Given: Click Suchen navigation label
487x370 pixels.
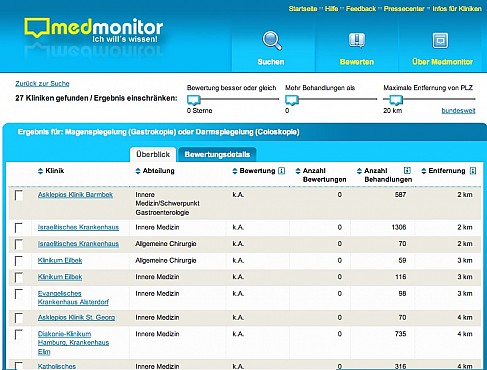Looking at the screenshot, I should (271, 62).
